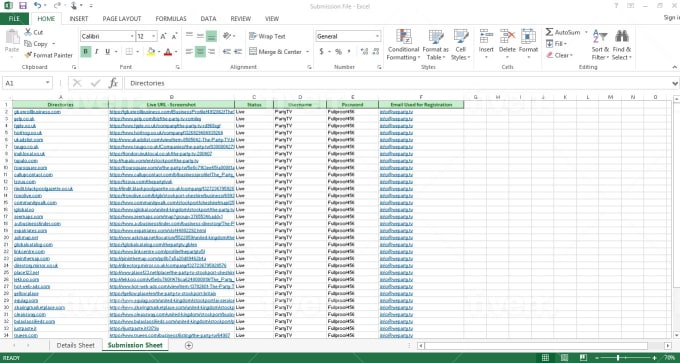Select align text right icon
The width and height of the screenshot is (680, 363).
coord(211,52)
